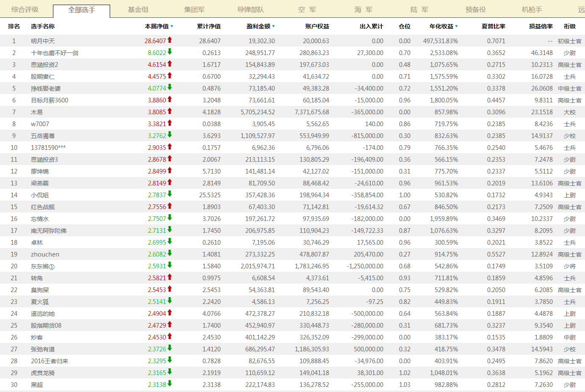
Task: Select rank title 大校 for 木易
Action: click(570, 112)
